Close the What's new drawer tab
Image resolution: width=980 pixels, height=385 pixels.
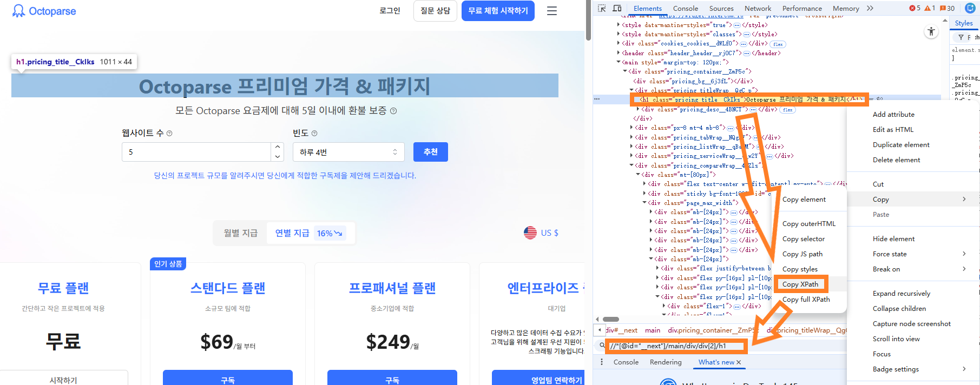click(739, 362)
